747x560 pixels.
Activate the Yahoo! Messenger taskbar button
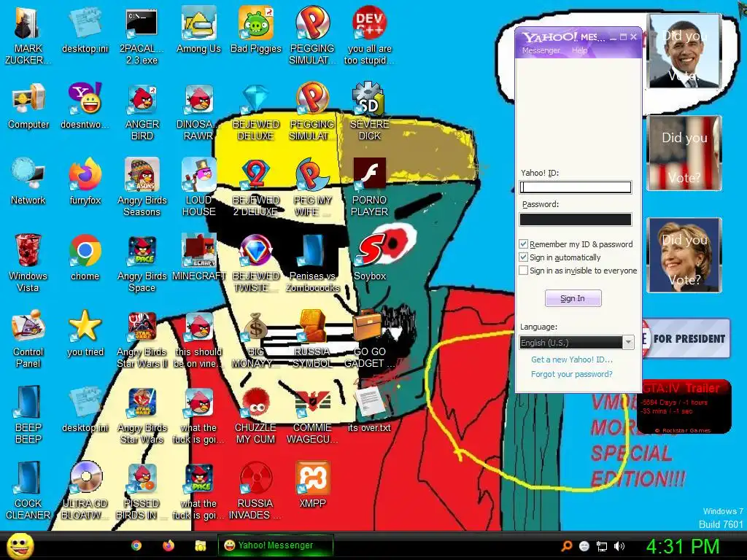point(275,545)
